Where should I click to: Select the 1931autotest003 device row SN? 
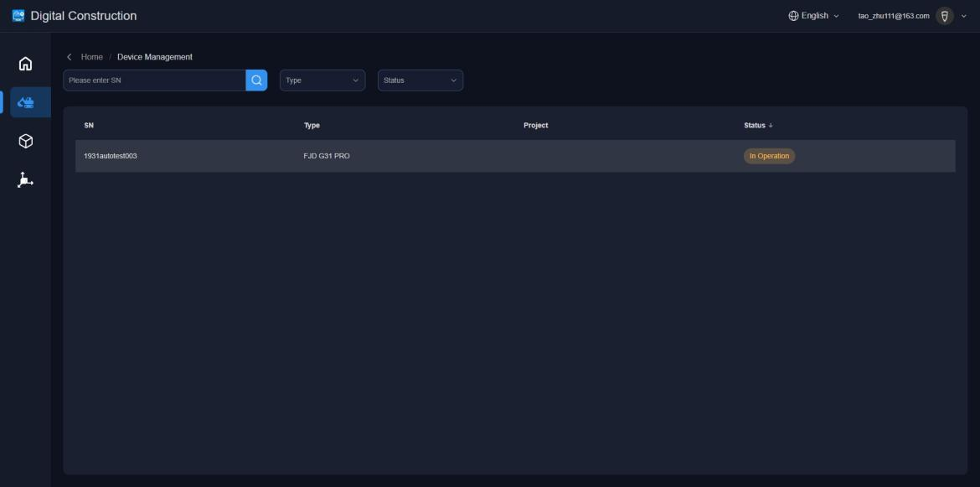[111, 156]
